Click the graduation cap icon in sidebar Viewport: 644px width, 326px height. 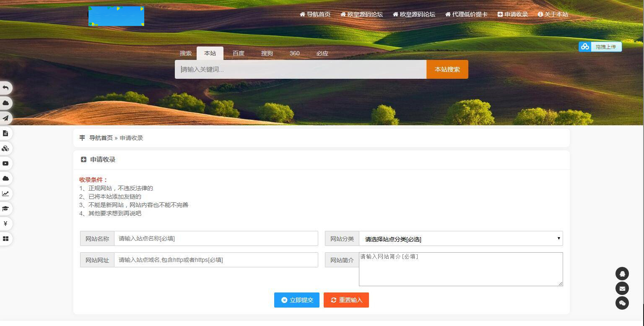coord(5,209)
